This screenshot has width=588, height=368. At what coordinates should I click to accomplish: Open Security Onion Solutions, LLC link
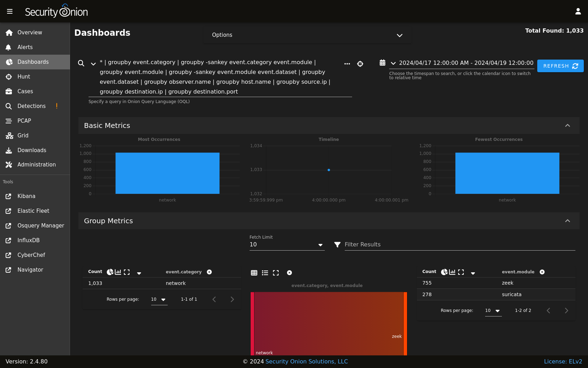pyautogui.click(x=307, y=362)
